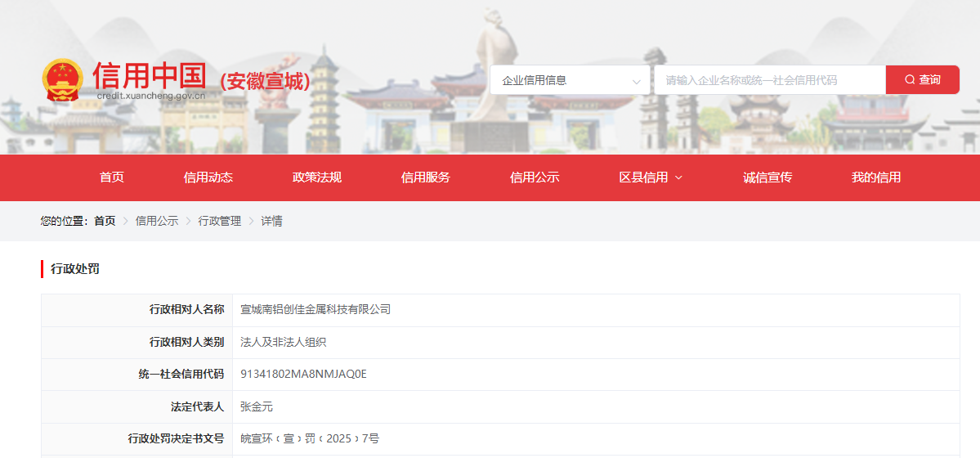Click the 行政处罚决定书文号 label cell
The image size is (980, 458).
[136, 438]
